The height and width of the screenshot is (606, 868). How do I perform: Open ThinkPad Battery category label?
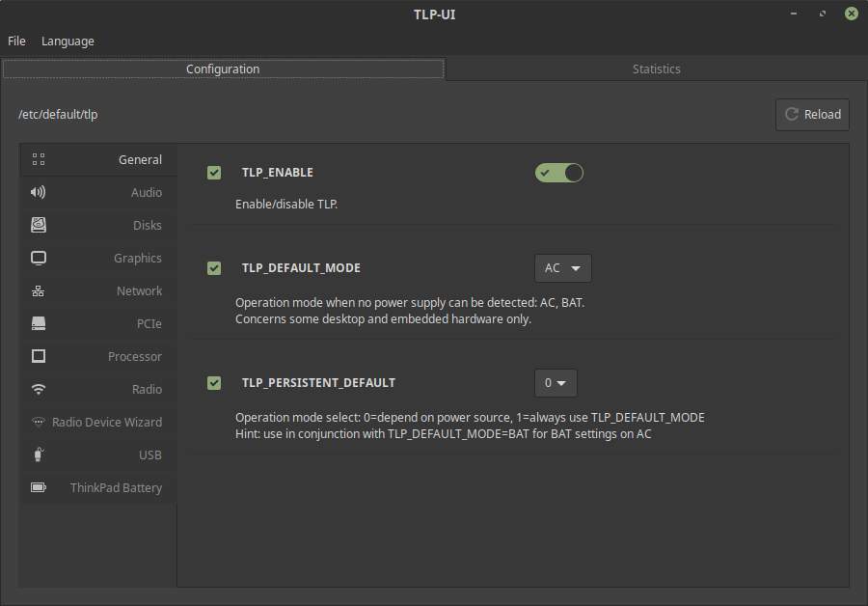(116, 487)
